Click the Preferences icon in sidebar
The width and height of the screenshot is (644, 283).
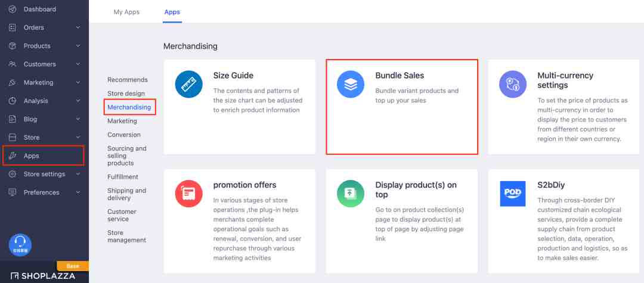coord(13,192)
